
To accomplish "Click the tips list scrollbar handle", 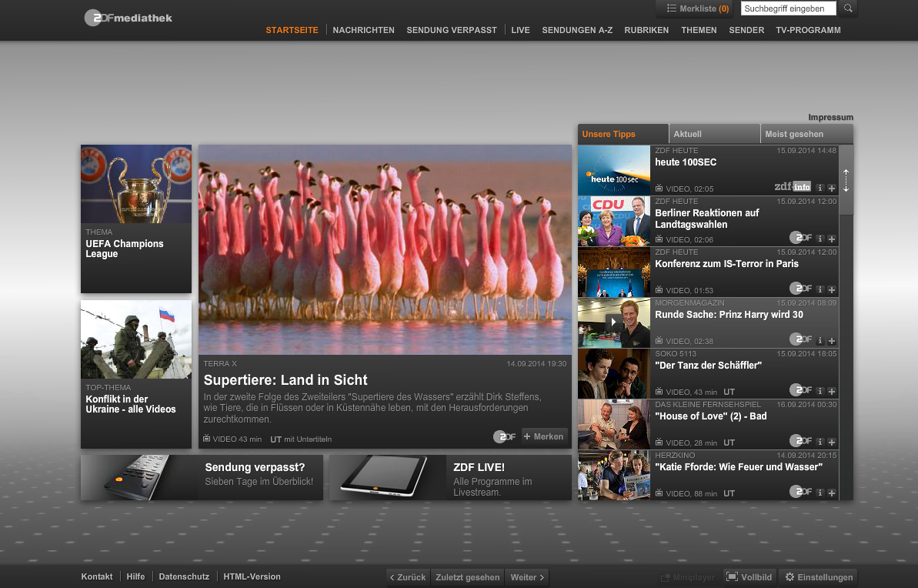I will coord(846,180).
